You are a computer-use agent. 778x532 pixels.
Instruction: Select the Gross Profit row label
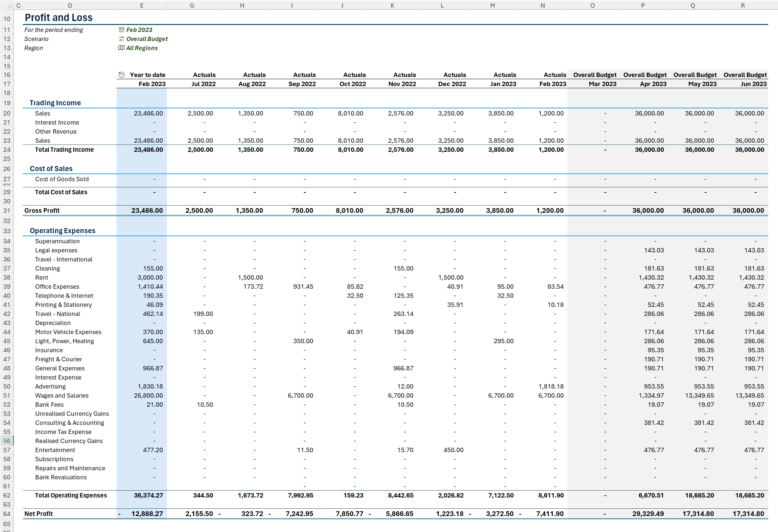click(42, 210)
